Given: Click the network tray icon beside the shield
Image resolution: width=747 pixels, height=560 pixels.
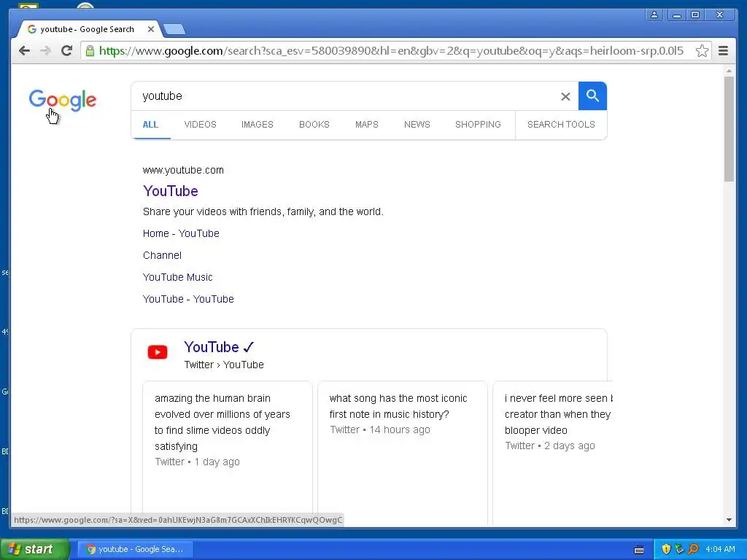Looking at the screenshot, I should click(679, 549).
